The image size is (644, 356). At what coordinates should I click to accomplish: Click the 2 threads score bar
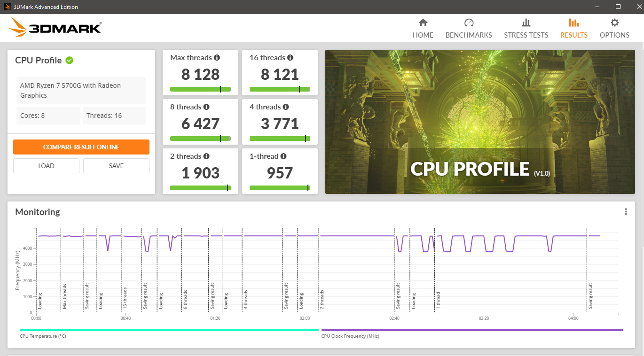point(200,188)
